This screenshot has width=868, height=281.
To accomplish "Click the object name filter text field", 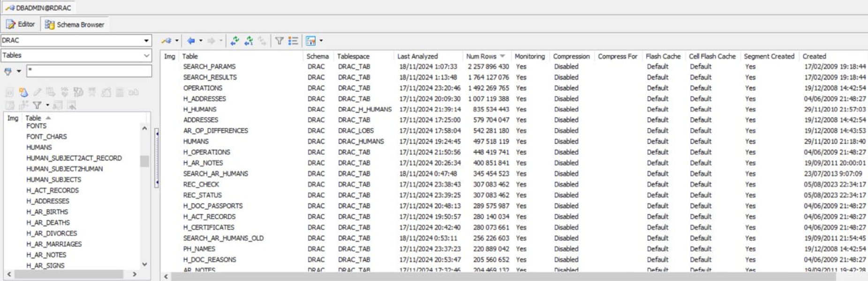I will point(89,71).
